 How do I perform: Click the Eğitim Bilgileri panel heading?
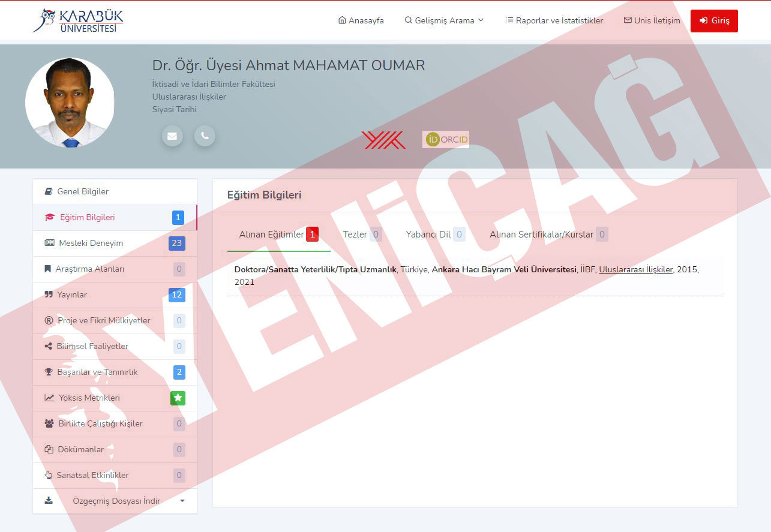click(x=264, y=195)
